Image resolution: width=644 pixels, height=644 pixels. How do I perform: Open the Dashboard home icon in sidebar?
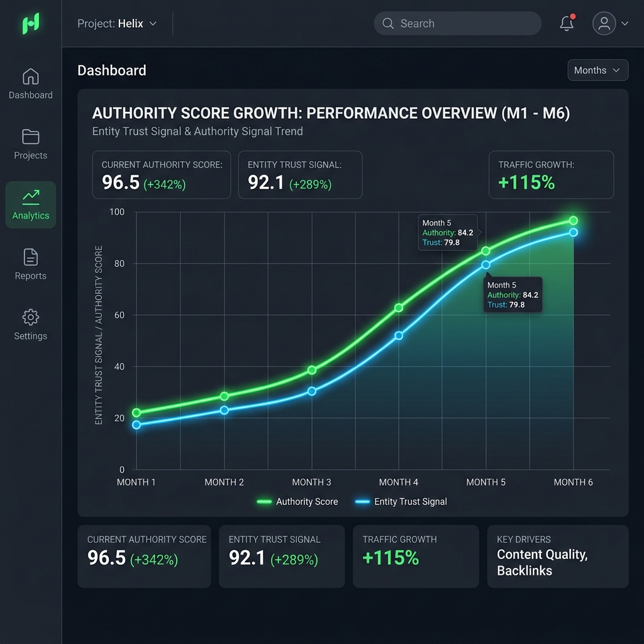[31, 76]
